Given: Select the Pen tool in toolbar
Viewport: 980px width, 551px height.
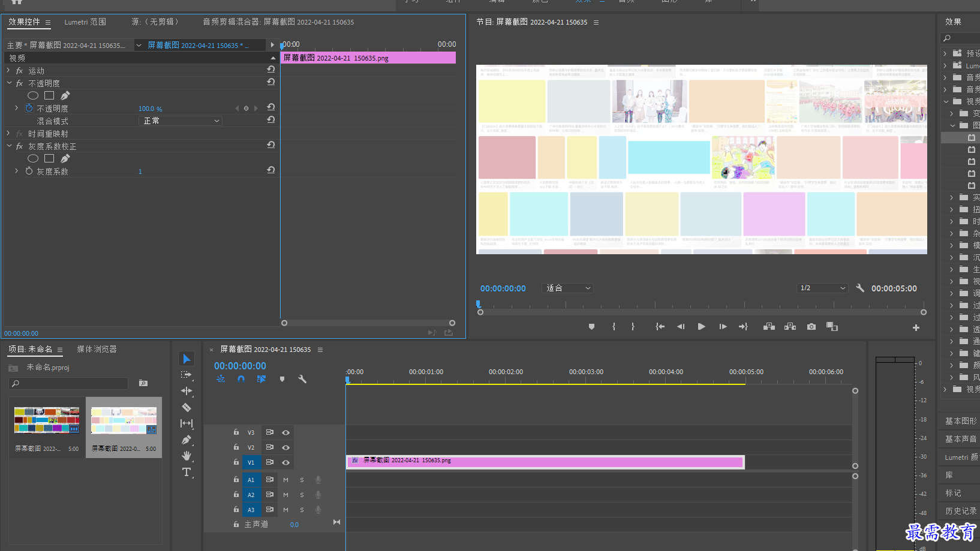Looking at the screenshot, I should click(187, 439).
